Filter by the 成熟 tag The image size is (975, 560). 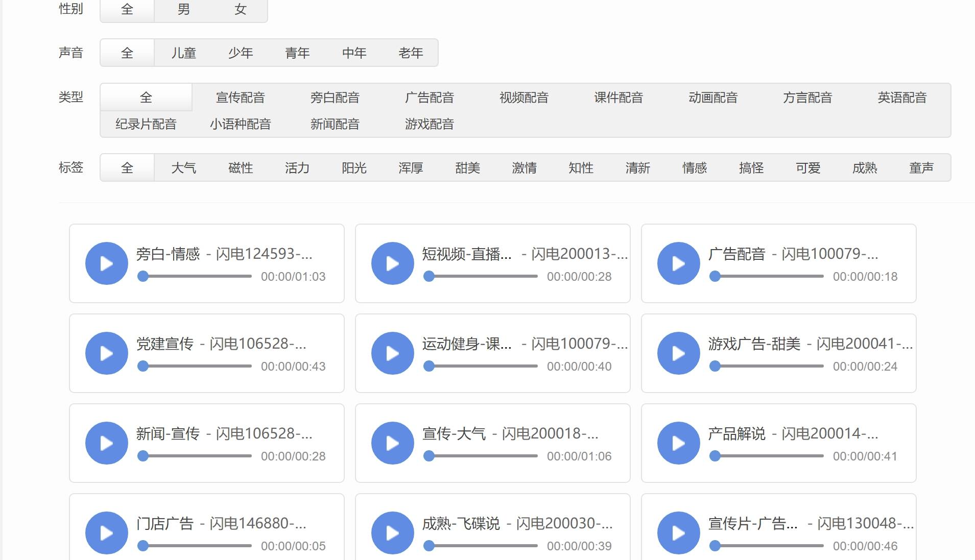(864, 167)
